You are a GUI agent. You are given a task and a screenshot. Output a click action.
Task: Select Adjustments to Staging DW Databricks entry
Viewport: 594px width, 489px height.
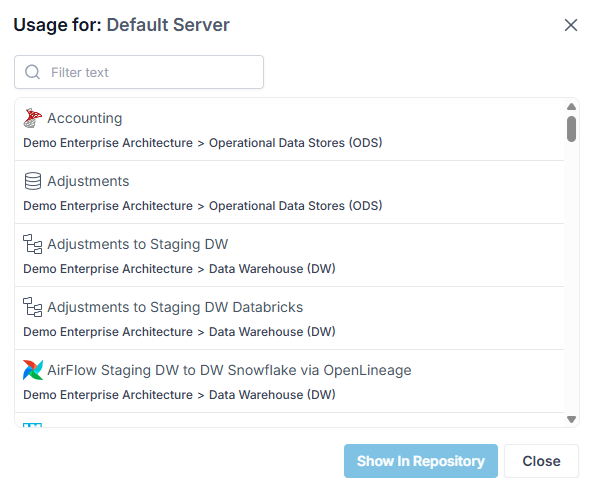[x=289, y=318]
